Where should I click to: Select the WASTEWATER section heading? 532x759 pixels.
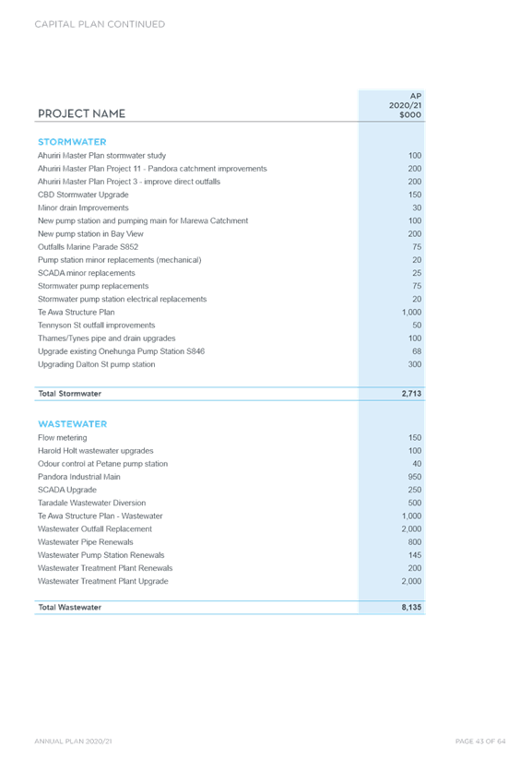(x=73, y=424)
